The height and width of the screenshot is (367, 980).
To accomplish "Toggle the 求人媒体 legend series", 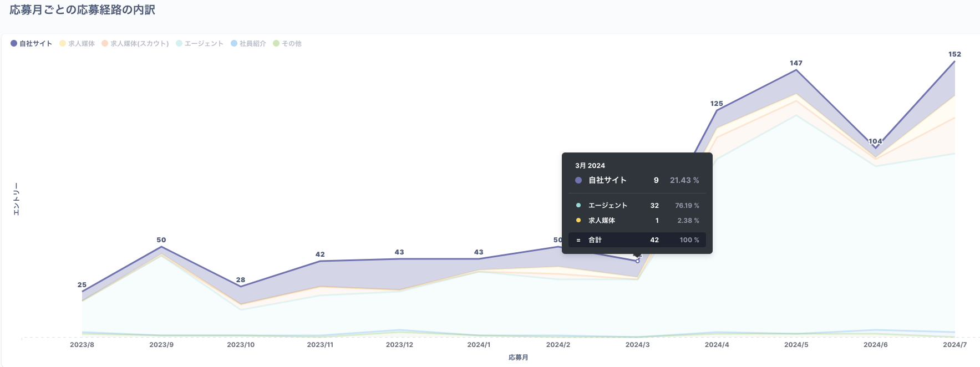I will click(77, 43).
